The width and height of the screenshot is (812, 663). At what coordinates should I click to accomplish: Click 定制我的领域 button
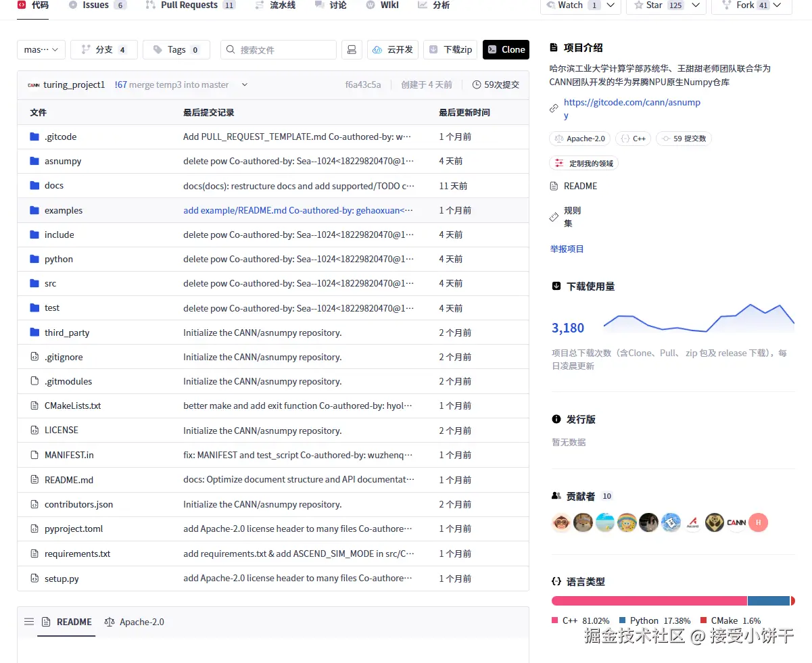click(584, 164)
